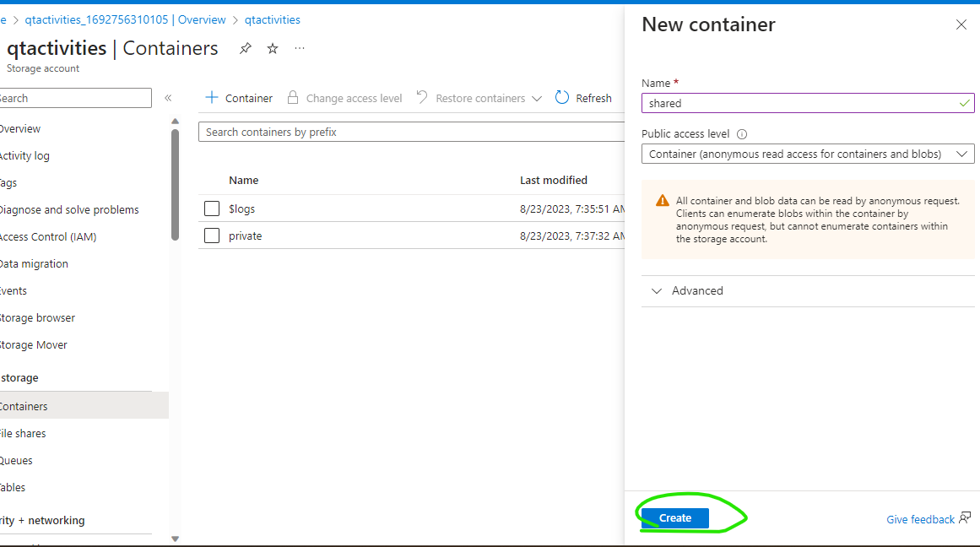
Task: Click the private container last modified timestamp
Action: [x=571, y=236]
